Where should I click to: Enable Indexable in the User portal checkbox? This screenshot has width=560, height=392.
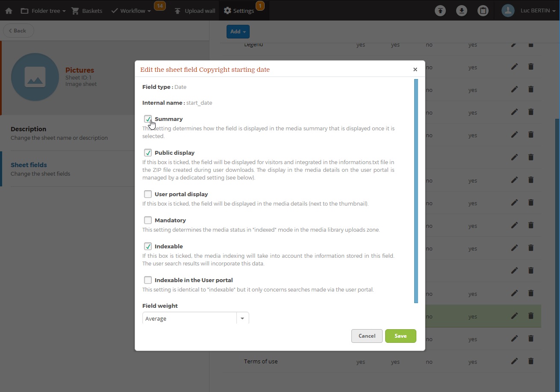(x=148, y=280)
